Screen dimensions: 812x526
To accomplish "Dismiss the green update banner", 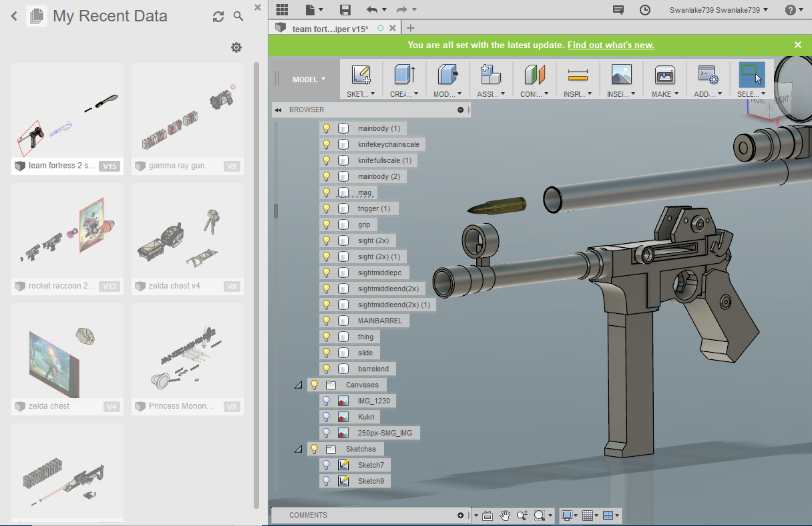I will [798, 45].
